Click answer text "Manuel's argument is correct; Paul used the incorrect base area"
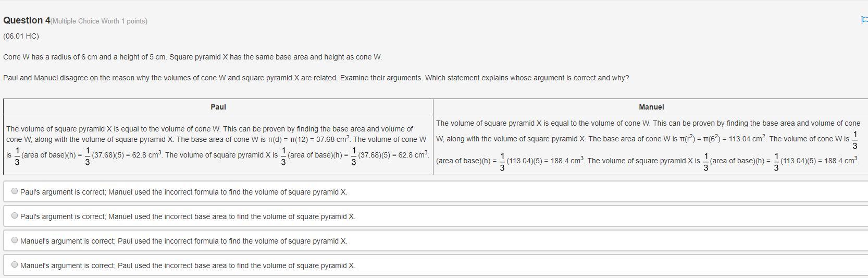868x278 pixels. [x=188, y=265]
